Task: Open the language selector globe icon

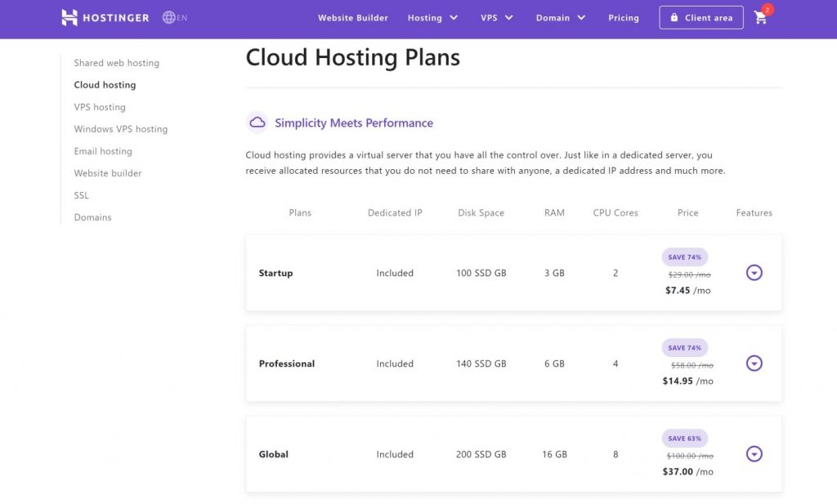Action: point(168,18)
